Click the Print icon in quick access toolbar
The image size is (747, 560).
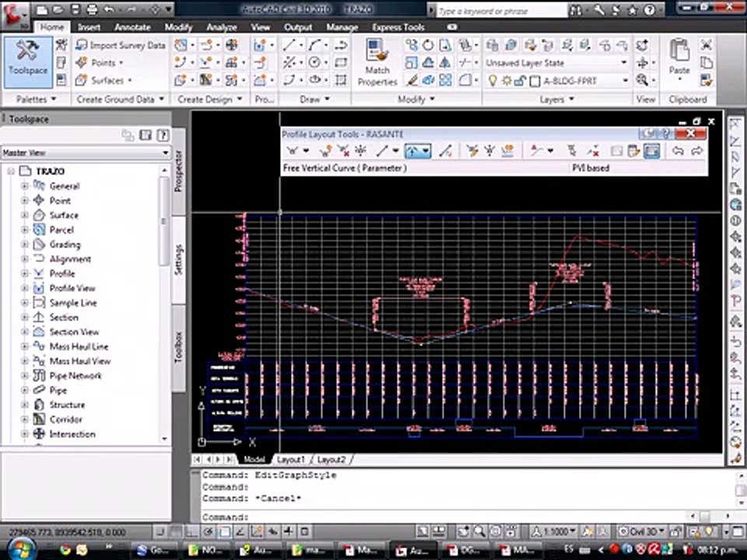point(93,9)
